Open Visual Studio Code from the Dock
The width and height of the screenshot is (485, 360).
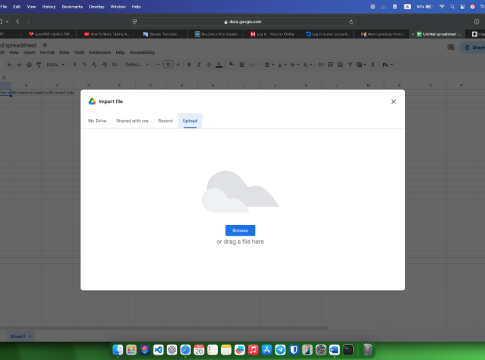[158, 350]
